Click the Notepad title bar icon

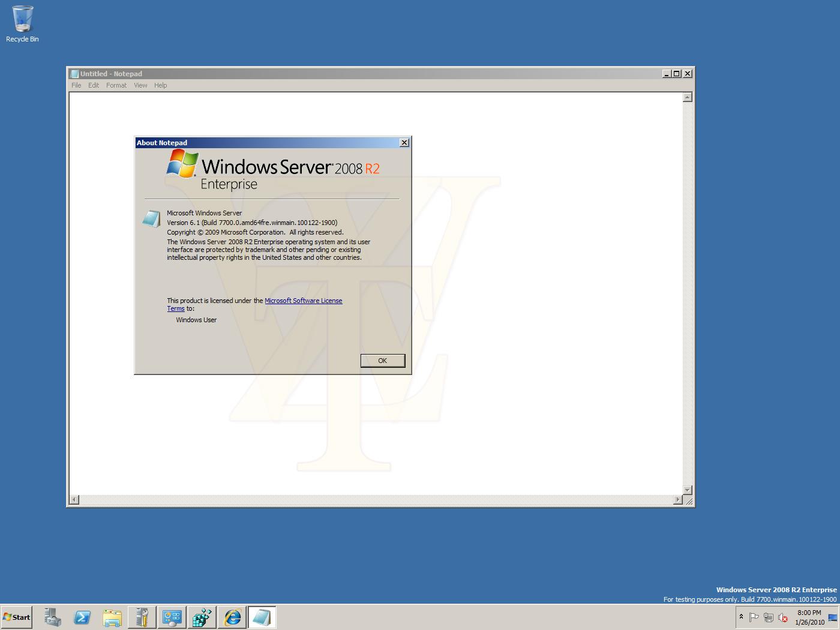74,74
